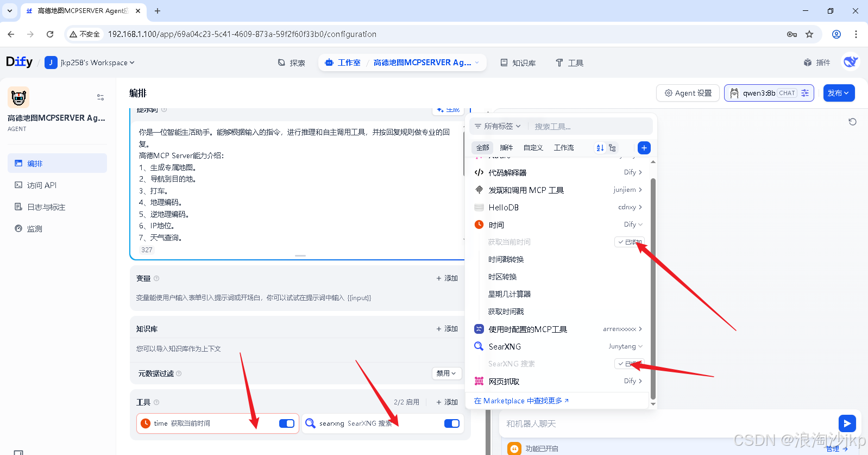Collapse the SearXNG tool group
The width and height of the screenshot is (868, 455).
tap(558, 346)
